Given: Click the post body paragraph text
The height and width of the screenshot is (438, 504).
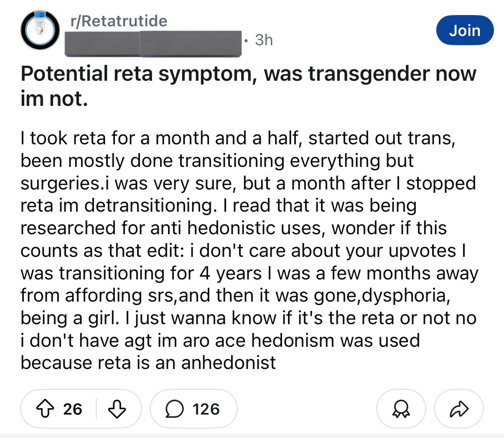Looking at the screenshot, I should 248,250.
